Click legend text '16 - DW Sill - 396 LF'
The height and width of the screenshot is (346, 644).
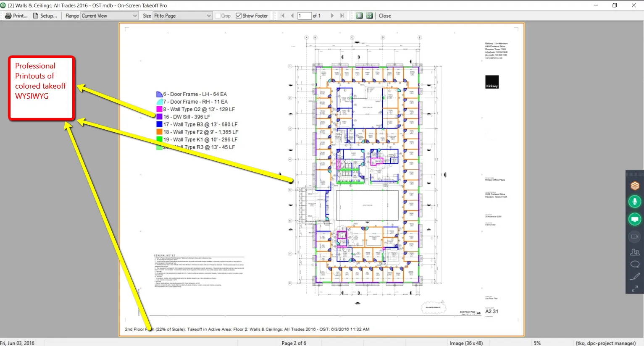(x=187, y=117)
